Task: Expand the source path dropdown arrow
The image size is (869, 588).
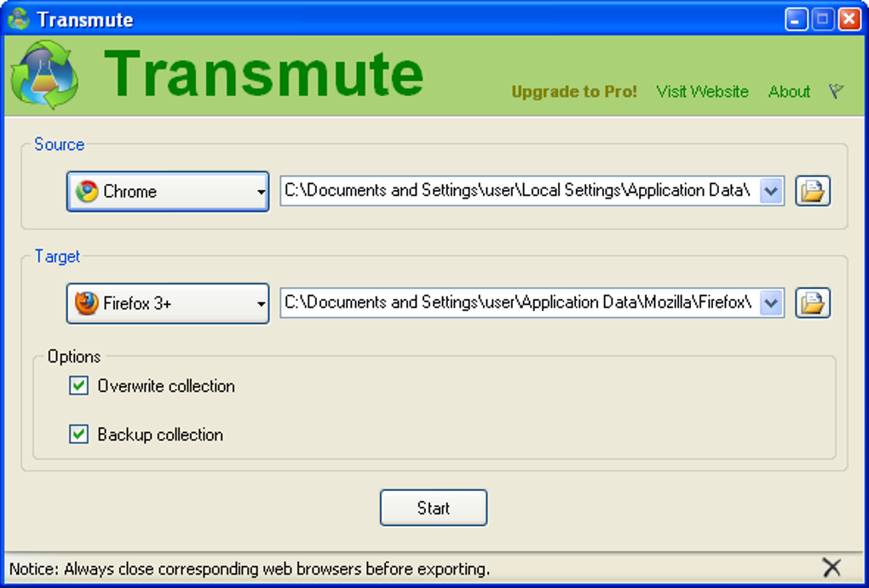Action: (x=771, y=191)
